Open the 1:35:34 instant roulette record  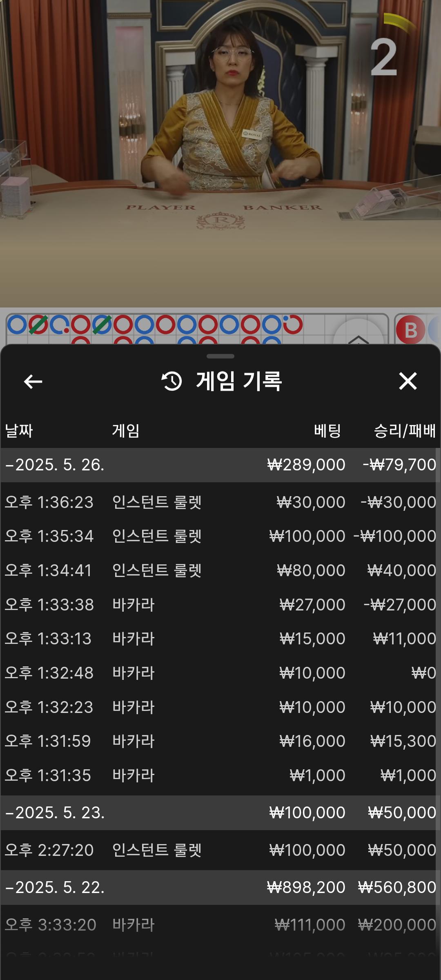[x=220, y=536]
